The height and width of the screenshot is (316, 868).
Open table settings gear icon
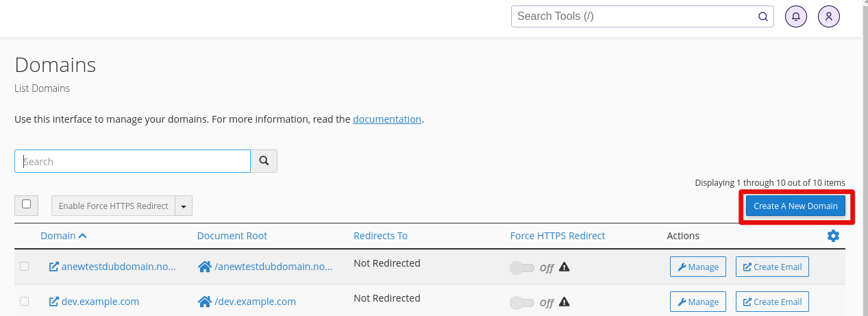833,236
